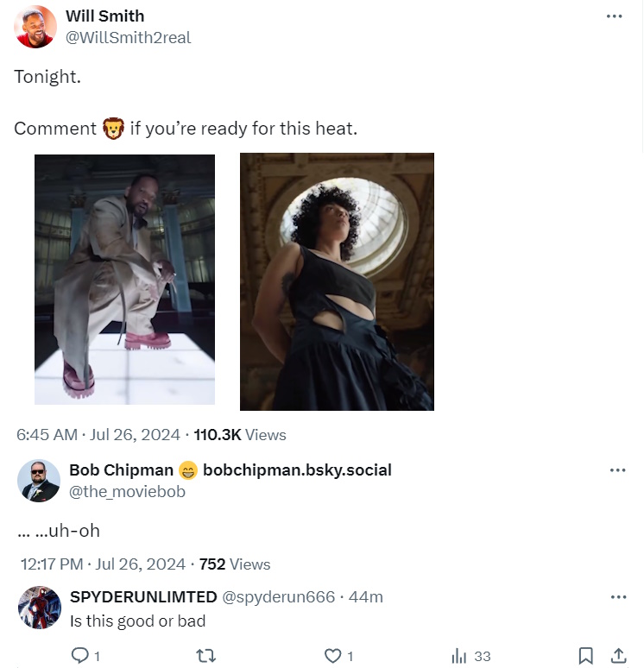Open Bob Chipman's profile picture
Screen dimensions: 644x668
point(39,481)
